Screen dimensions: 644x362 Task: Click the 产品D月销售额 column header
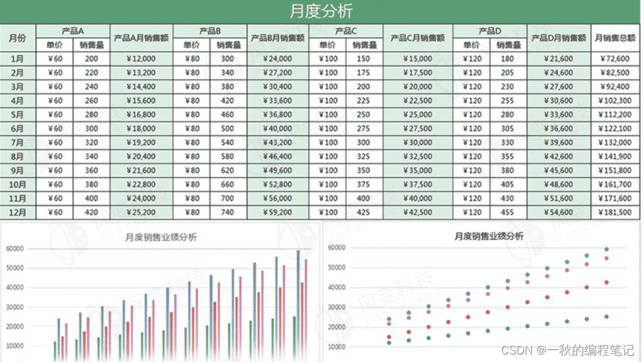(x=558, y=38)
